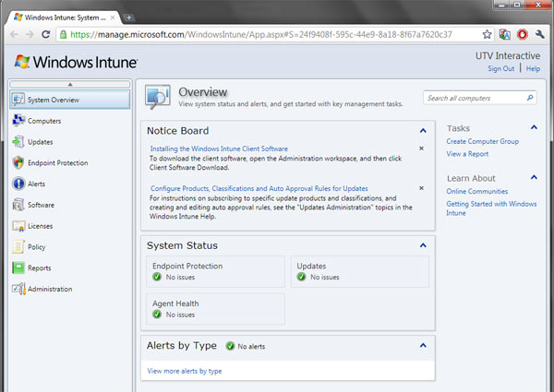Open the Alerts exclamation icon
554x392 pixels.
click(18, 184)
